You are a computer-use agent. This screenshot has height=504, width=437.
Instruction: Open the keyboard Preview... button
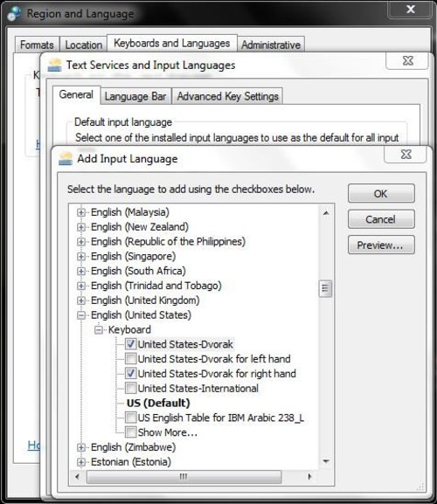pos(381,245)
